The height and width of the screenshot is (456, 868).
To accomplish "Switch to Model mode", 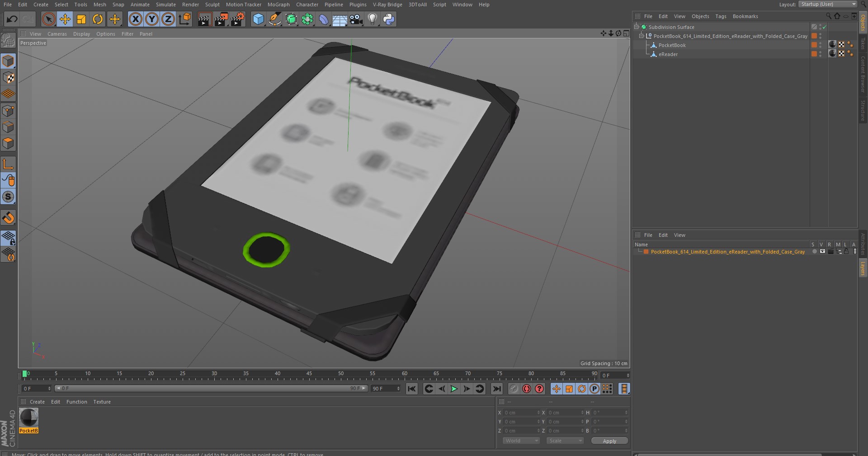I will click(9, 61).
